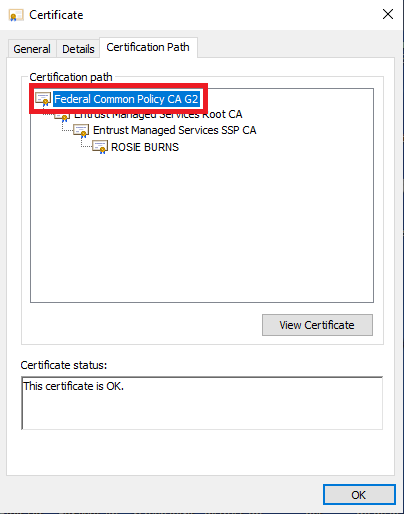Screen dimensions: 404x514
Task: Close the Certificate dialog window
Action: [388, 14]
